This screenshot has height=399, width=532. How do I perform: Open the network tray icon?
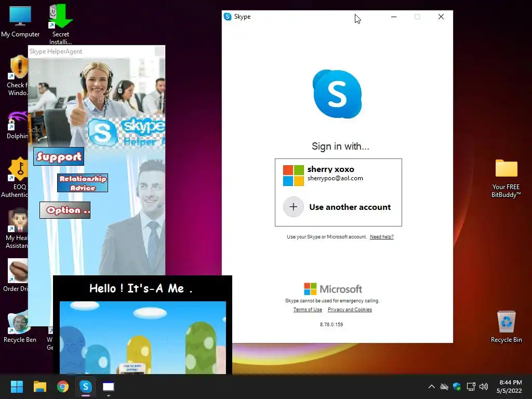(471, 387)
